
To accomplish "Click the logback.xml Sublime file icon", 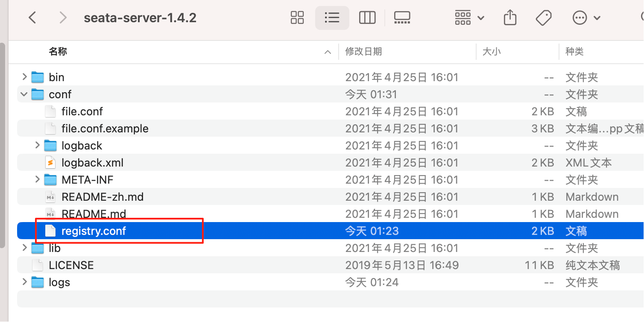I will 50,163.
